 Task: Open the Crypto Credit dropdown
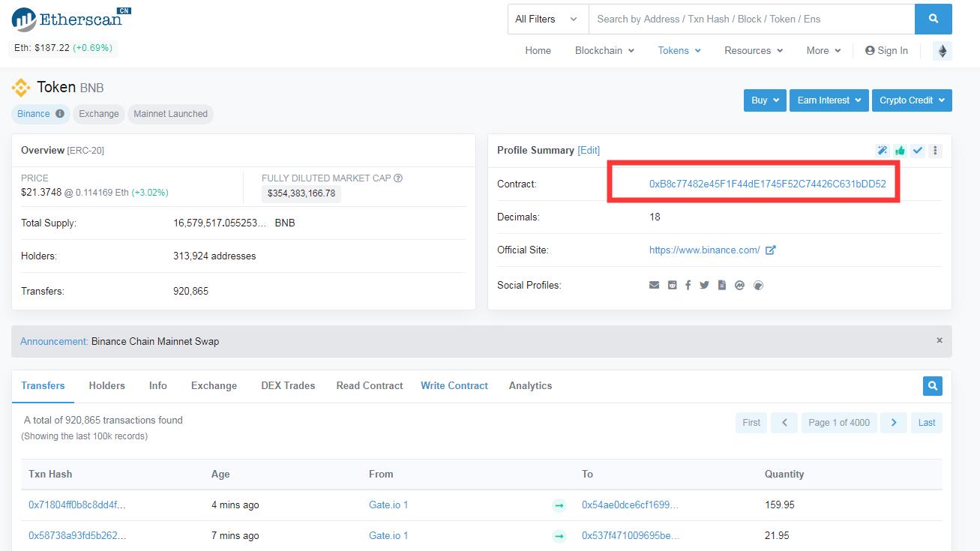(x=912, y=100)
